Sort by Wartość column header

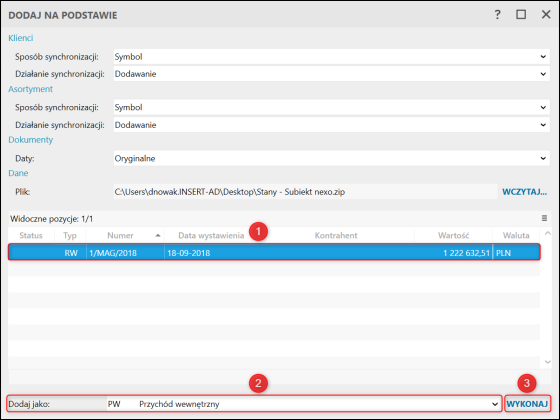point(453,235)
